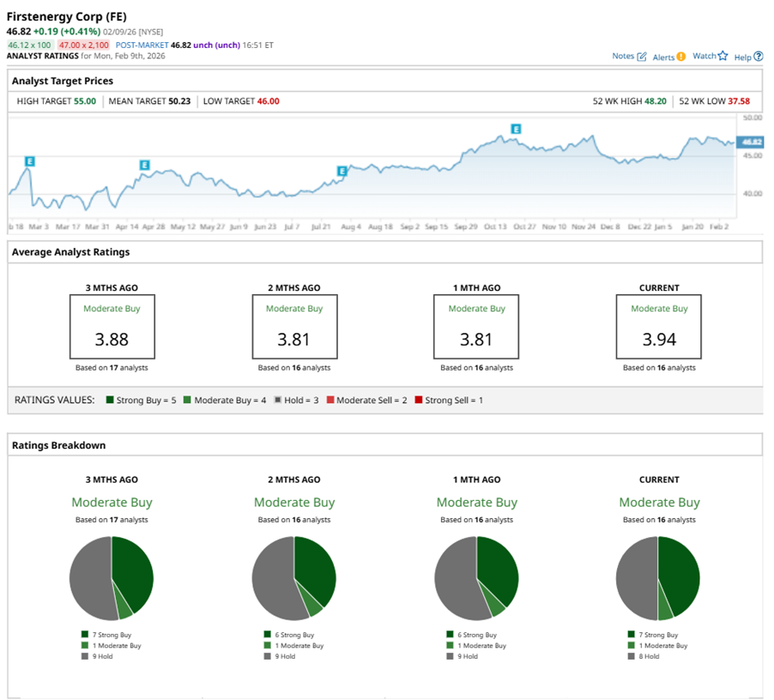This screenshot has width=774, height=700.
Task: Click the earnings marker near Aug 4
Action: (342, 171)
